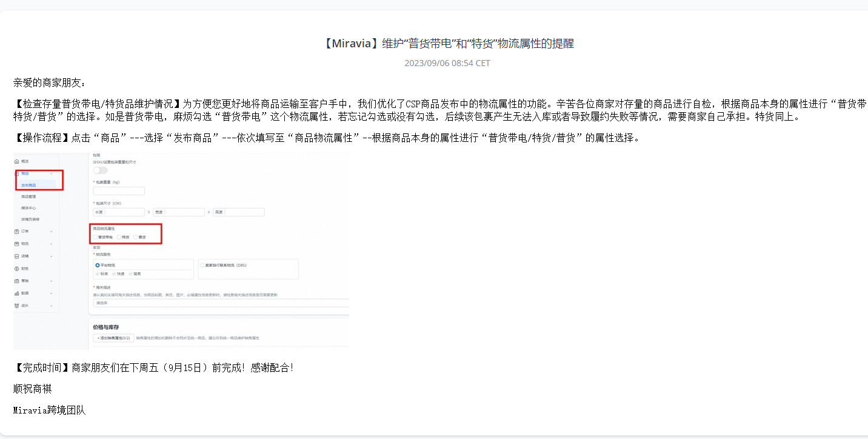Screen dimensions: 868x439
Task: Expand the 数据 sidebar section chevron
Action: pyautogui.click(x=51, y=293)
